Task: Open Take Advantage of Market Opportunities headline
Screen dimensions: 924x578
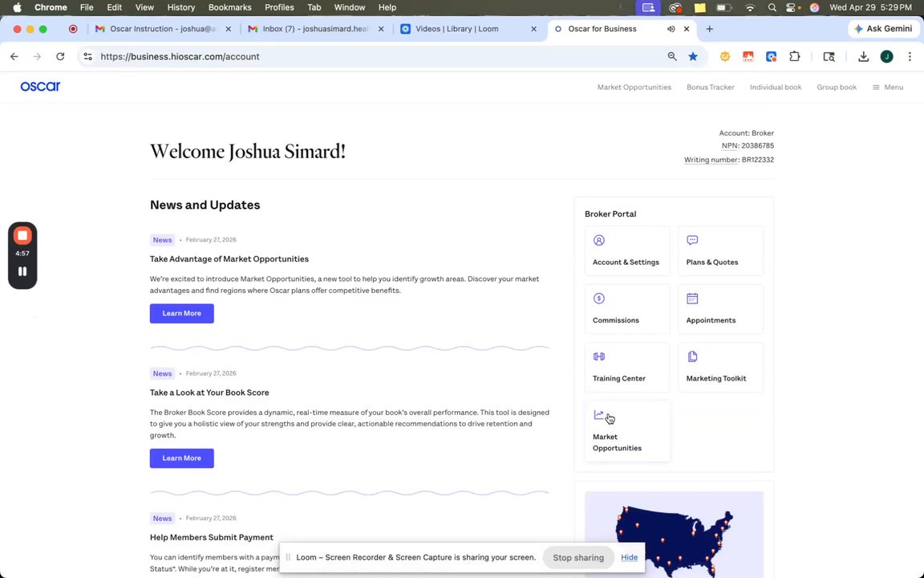Action: 229,259
